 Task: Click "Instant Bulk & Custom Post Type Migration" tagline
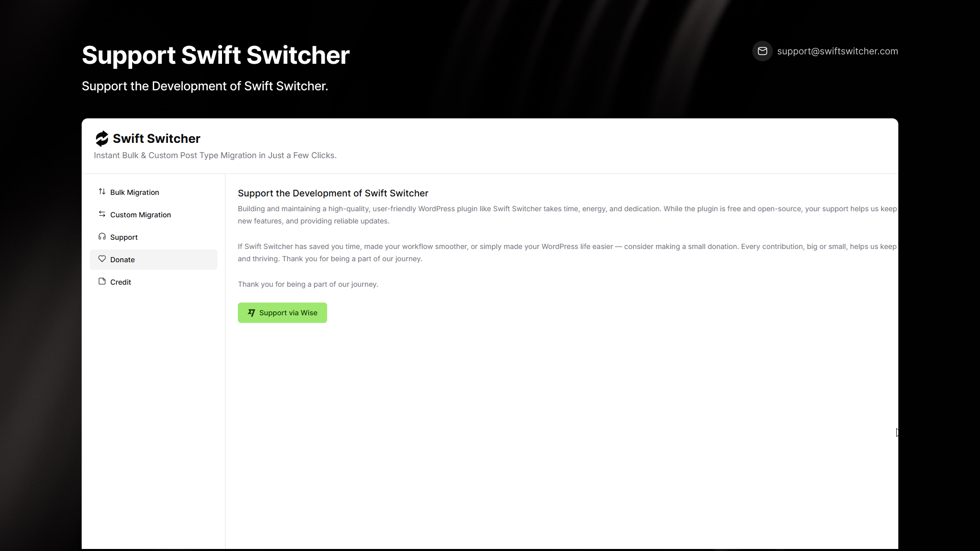[215, 156]
